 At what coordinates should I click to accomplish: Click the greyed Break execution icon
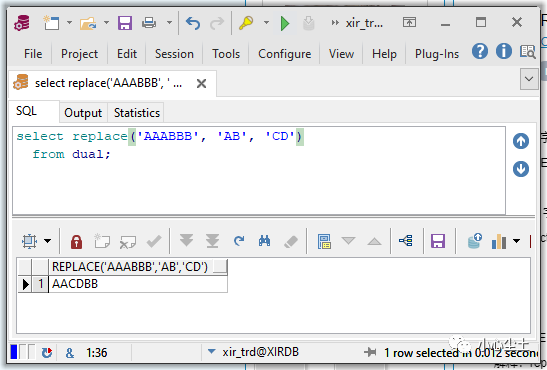pos(308,23)
